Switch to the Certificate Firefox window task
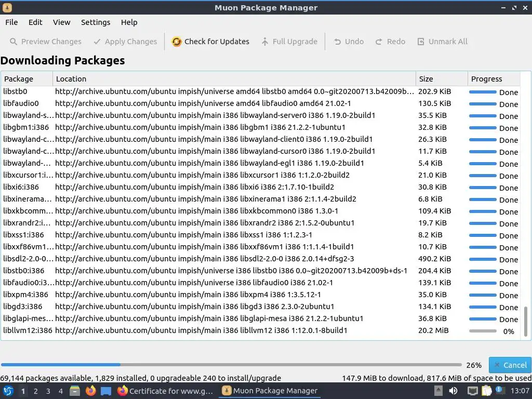This screenshot has width=532, height=399. 166,391
